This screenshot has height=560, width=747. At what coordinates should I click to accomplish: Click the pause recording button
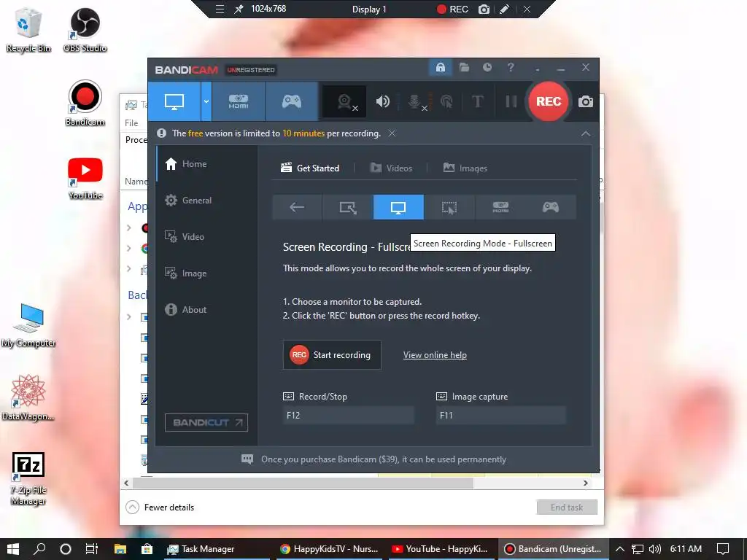(511, 101)
